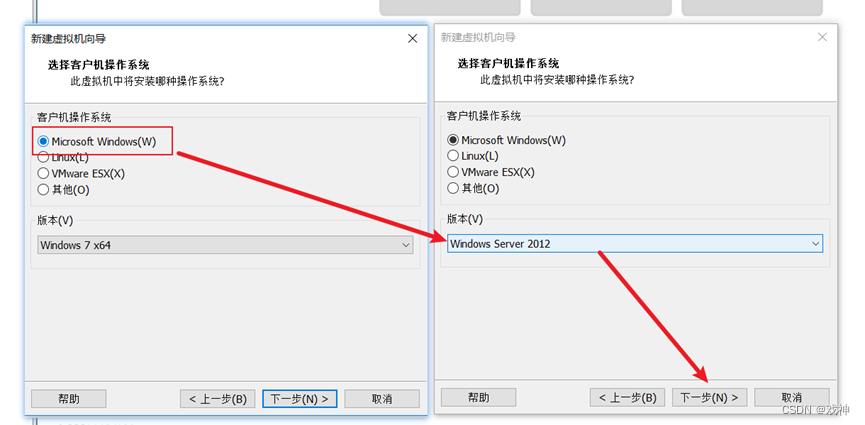
Task: Open the Windows Server 2012 version dropdown
Action: pos(635,243)
